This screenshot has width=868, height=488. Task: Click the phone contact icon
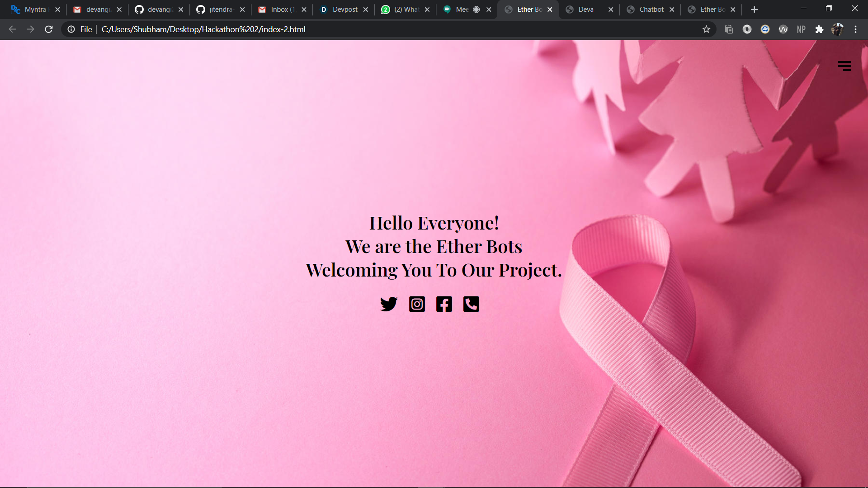pyautogui.click(x=471, y=304)
